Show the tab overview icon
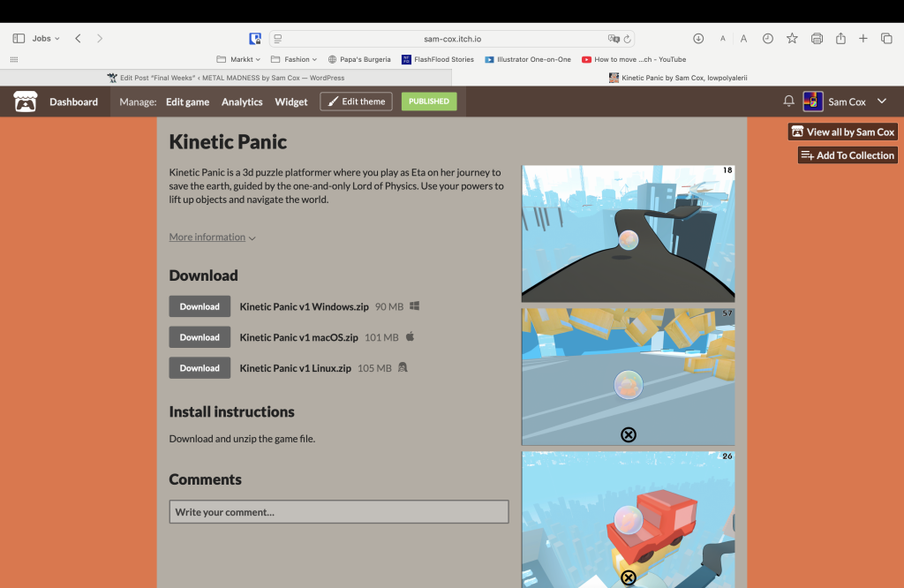The image size is (904, 588). pos(886,39)
